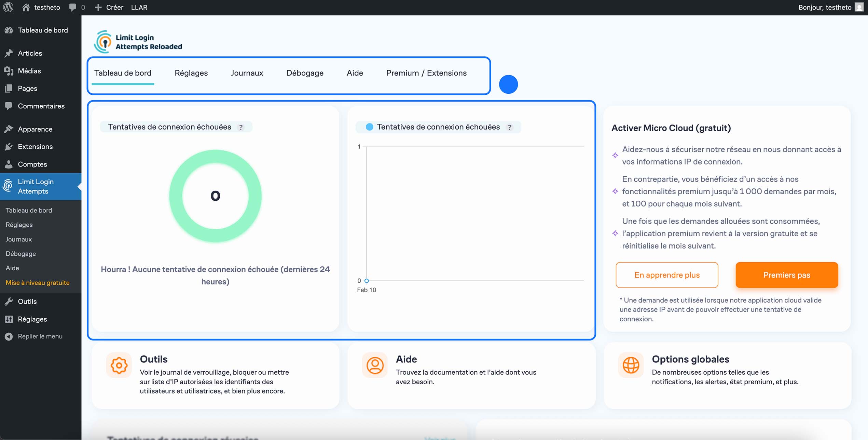Screen dimensions: 868x440
Task: Switch to the Journaux tab
Action: (x=247, y=73)
